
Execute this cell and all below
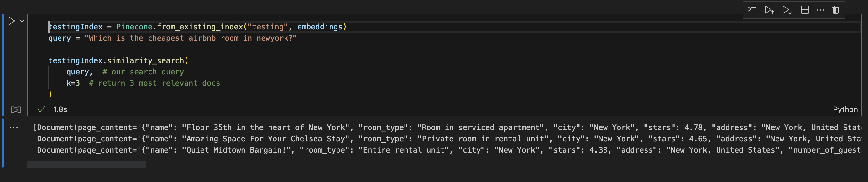(x=787, y=10)
